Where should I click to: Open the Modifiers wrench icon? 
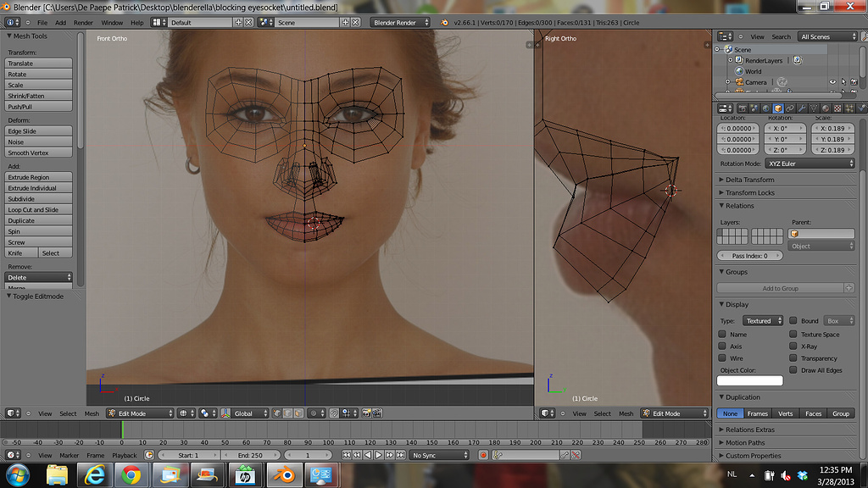coord(802,108)
